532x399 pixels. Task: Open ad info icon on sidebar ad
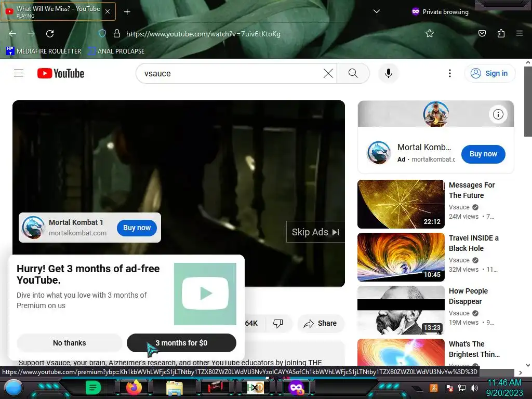click(498, 114)
